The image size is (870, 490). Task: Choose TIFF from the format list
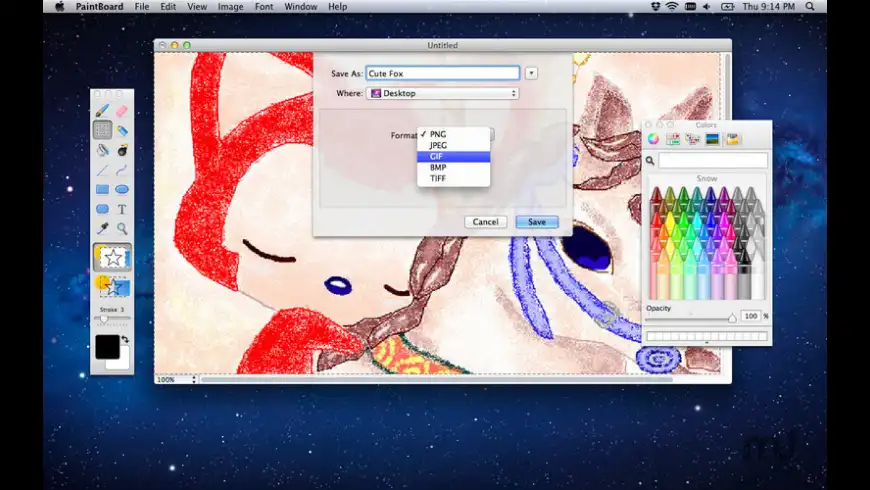[453, 178]
